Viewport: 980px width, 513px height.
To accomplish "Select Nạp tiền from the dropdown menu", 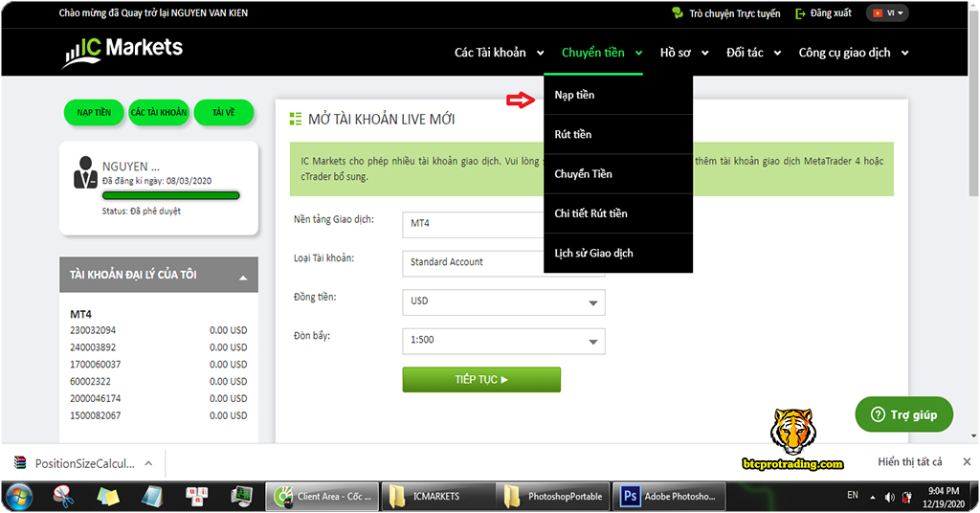I will click(618, 95).
